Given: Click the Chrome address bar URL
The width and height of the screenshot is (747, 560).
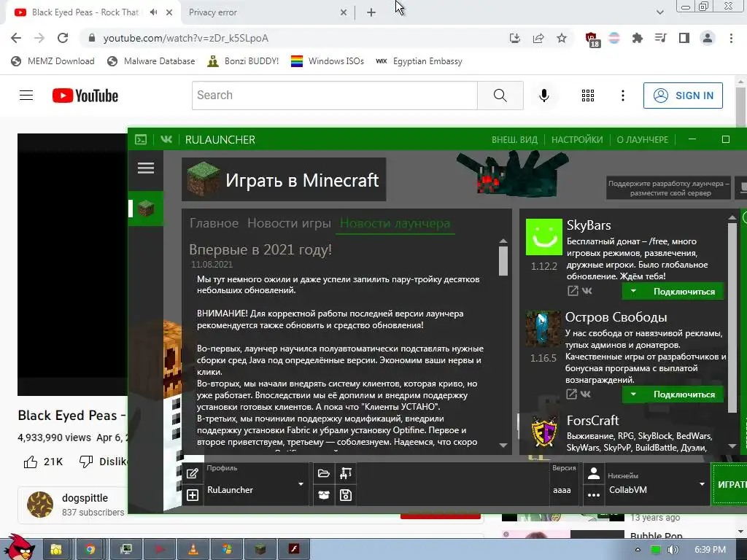Looking at the screenshot, I should point(186,38).
